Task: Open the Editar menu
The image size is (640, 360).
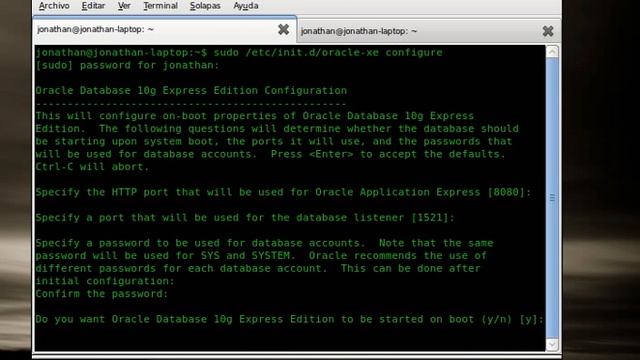Action: coord(93,6)
